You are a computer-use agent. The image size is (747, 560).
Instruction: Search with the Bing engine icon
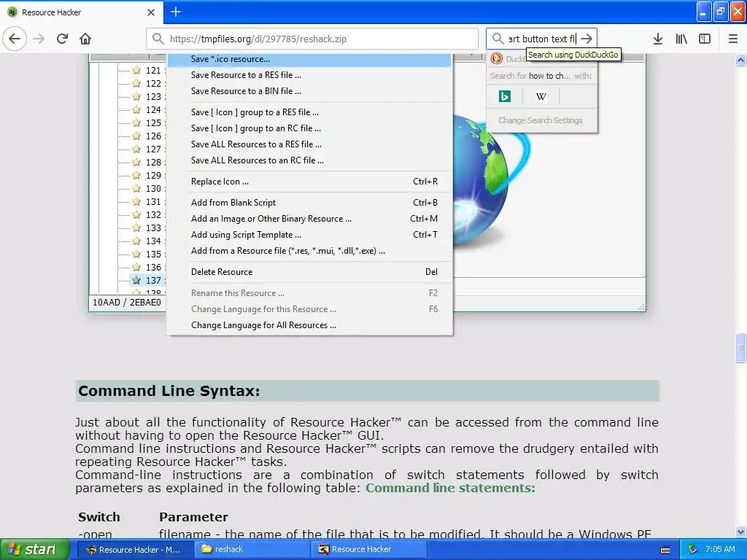[505, 97]
